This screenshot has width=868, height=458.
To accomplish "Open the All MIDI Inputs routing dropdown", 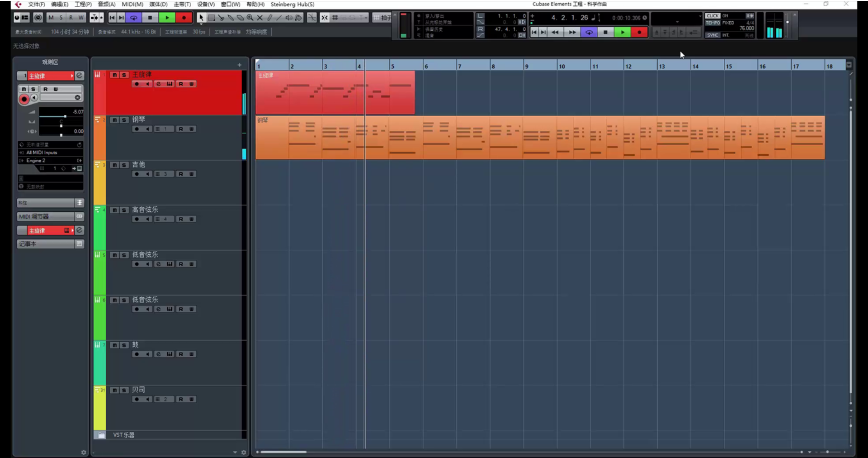I will tap(50, 153).
